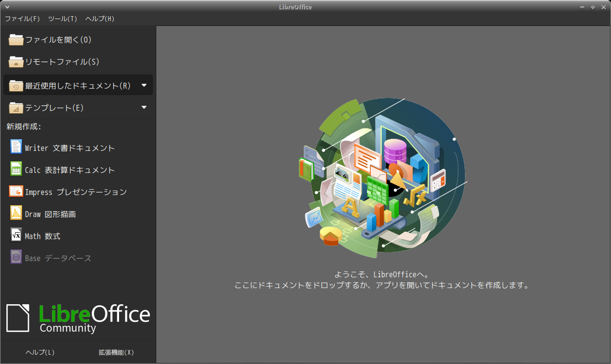
Task: Click the remote files folder icon
Action: click(16, 62)
